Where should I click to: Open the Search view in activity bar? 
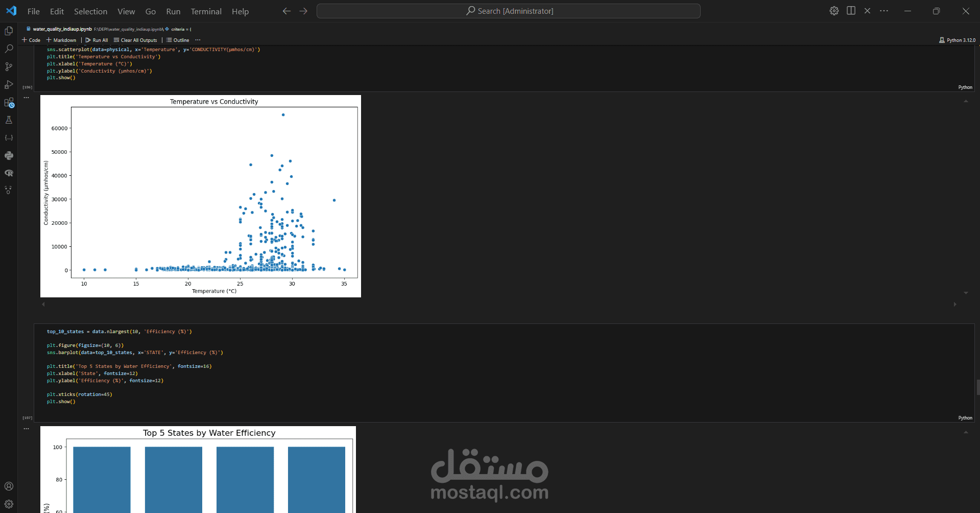(x=9, y=49)
